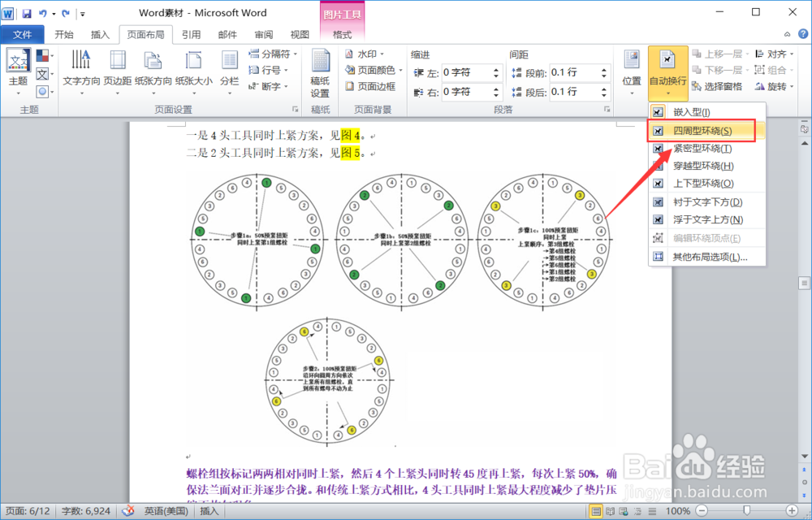Screen dimensions: 812x520
Task: Switch to 邮件 tab
Action: coord(227,34)
